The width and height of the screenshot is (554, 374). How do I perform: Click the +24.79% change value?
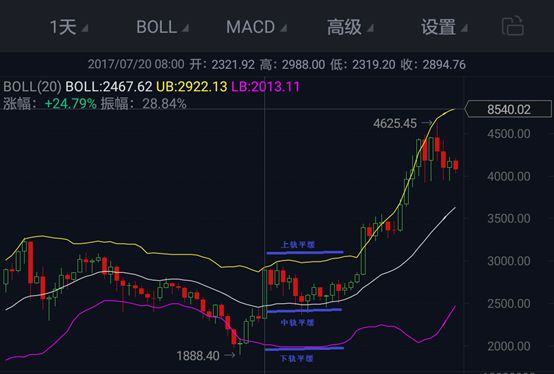coord(71,104)
